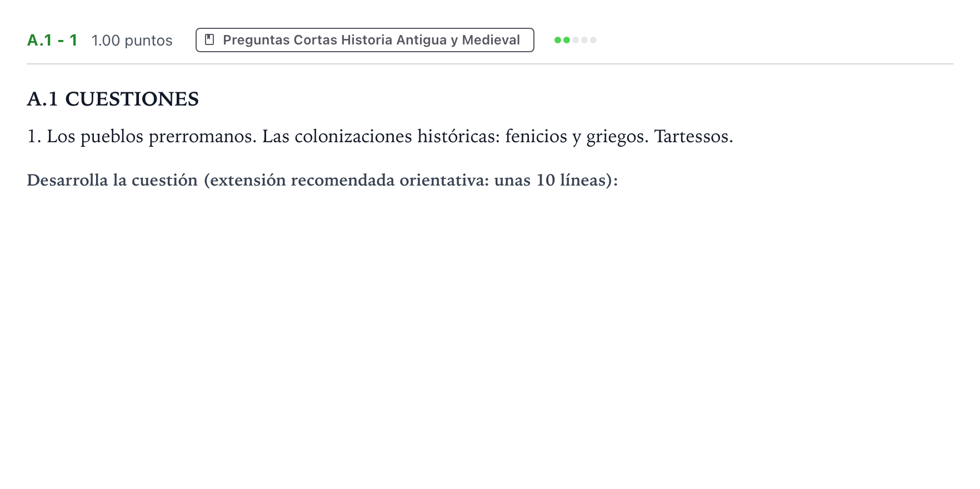Click the Desarrolla la cuestión instruction line
The height and width of the screenshot is (489, 980).
322,181
